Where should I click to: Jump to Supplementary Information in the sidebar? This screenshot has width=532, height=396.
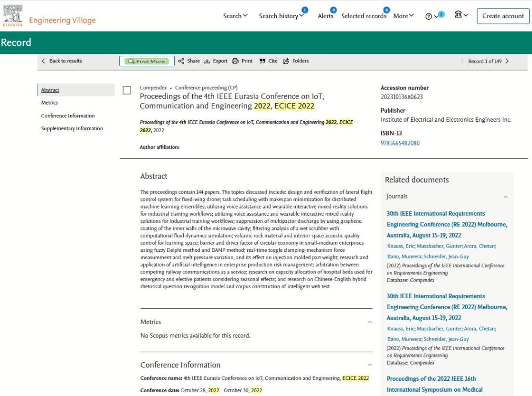72,128
